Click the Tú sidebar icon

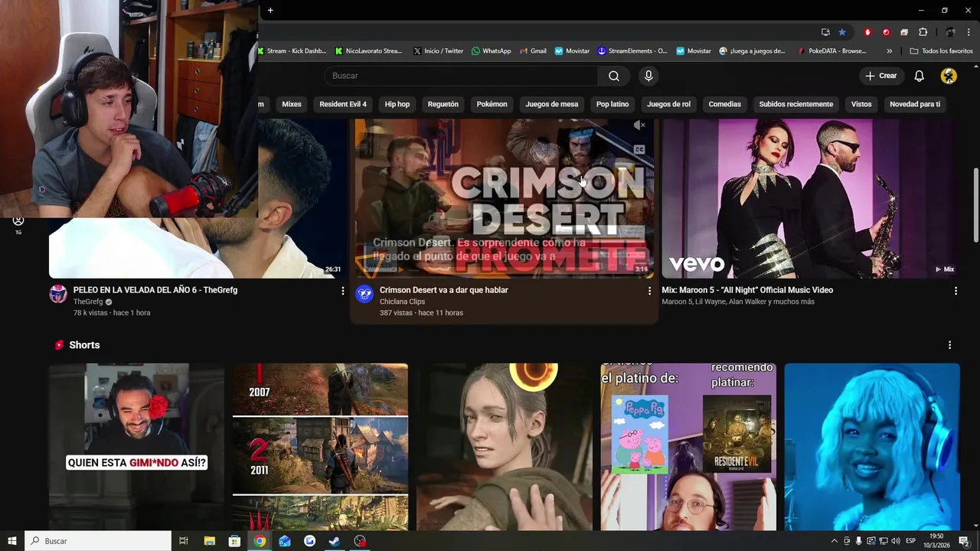click(18, 225)
